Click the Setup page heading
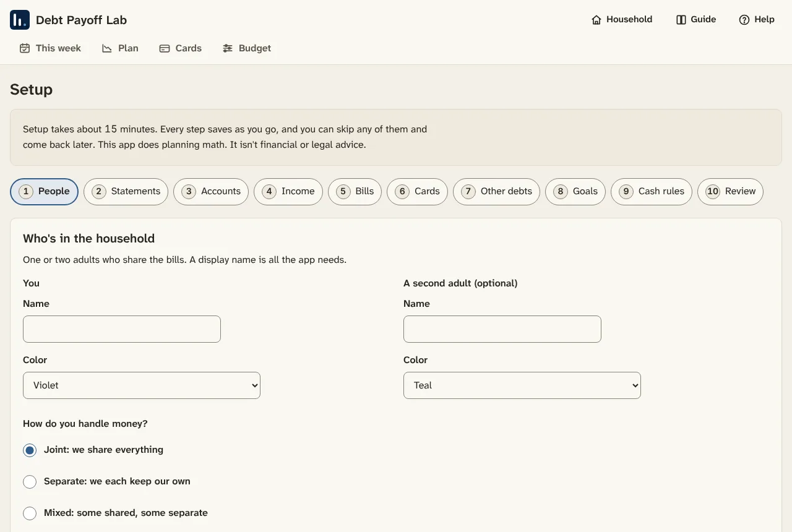792x532 pixels. click(x=31, y=90)
